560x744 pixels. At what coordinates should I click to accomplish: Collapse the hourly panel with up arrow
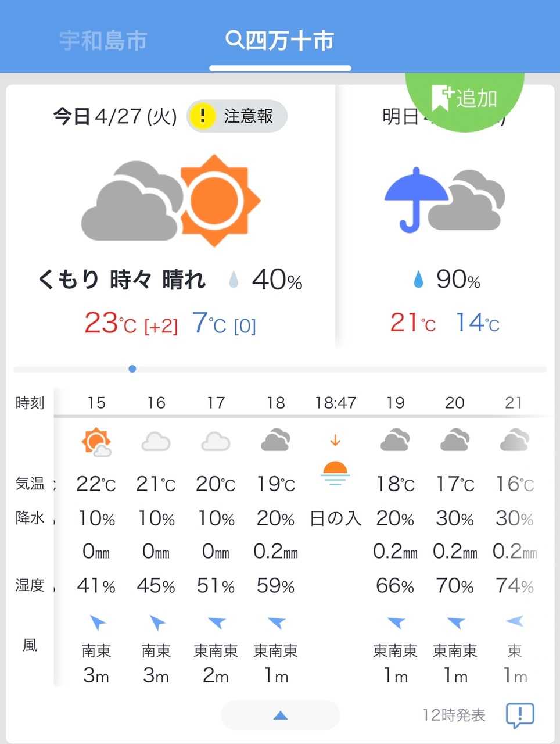coord(280,715)
